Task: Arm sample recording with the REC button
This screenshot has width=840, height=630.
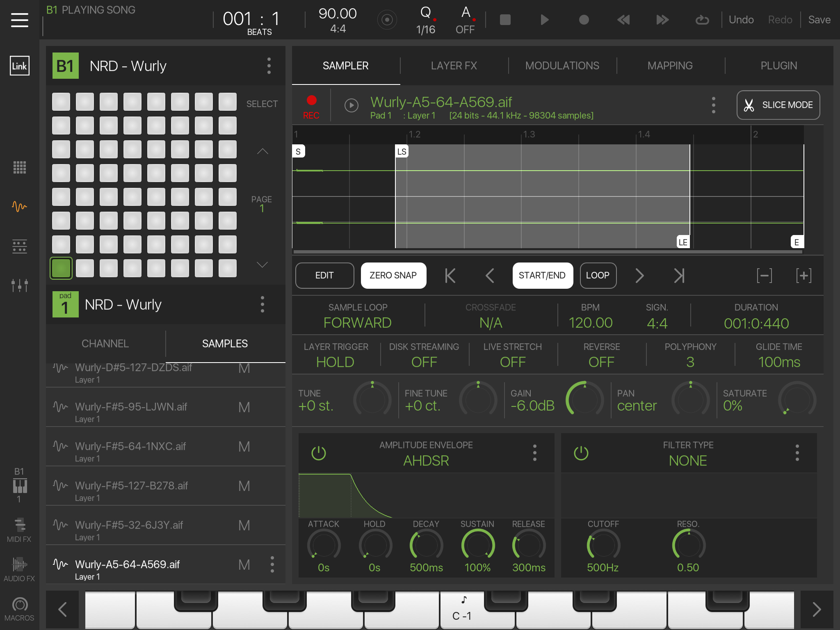Action: click(311, 107)
